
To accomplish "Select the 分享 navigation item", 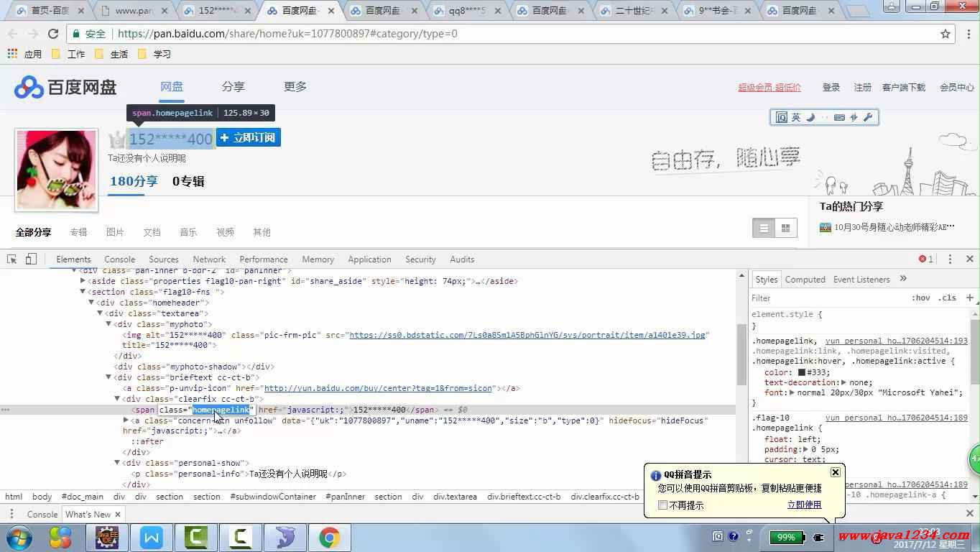I will point(233,86).
